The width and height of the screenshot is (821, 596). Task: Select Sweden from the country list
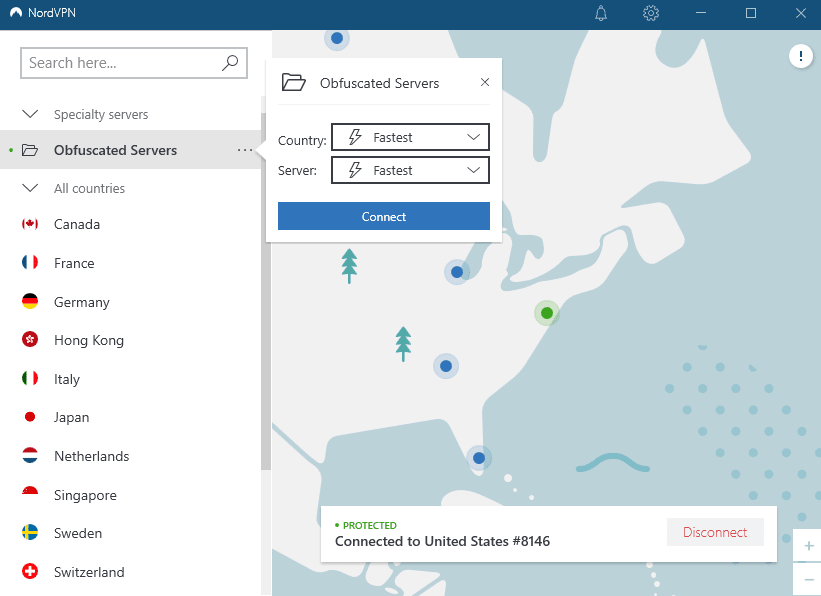coord(130,533)
